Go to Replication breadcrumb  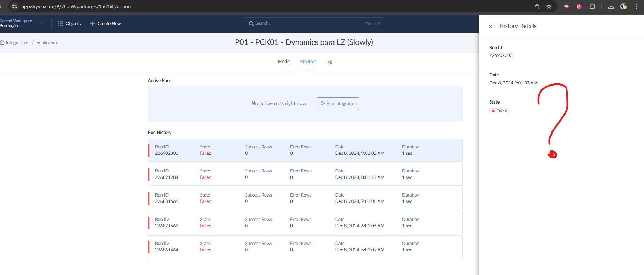47,43
